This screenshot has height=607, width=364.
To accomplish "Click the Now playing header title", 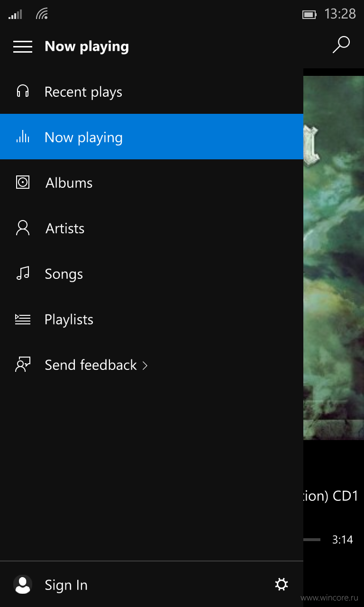I will [x=87, y=46].
